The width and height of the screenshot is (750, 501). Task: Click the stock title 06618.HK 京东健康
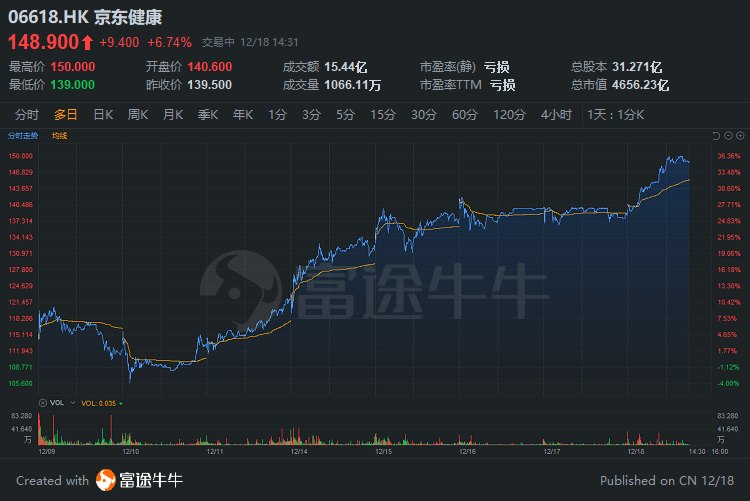[85, 17]
